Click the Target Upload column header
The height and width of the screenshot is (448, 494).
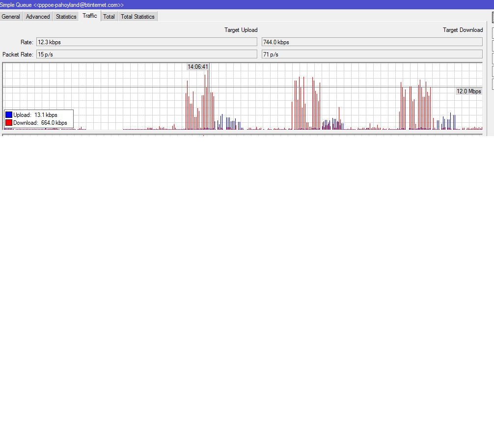tap(241, 30)
